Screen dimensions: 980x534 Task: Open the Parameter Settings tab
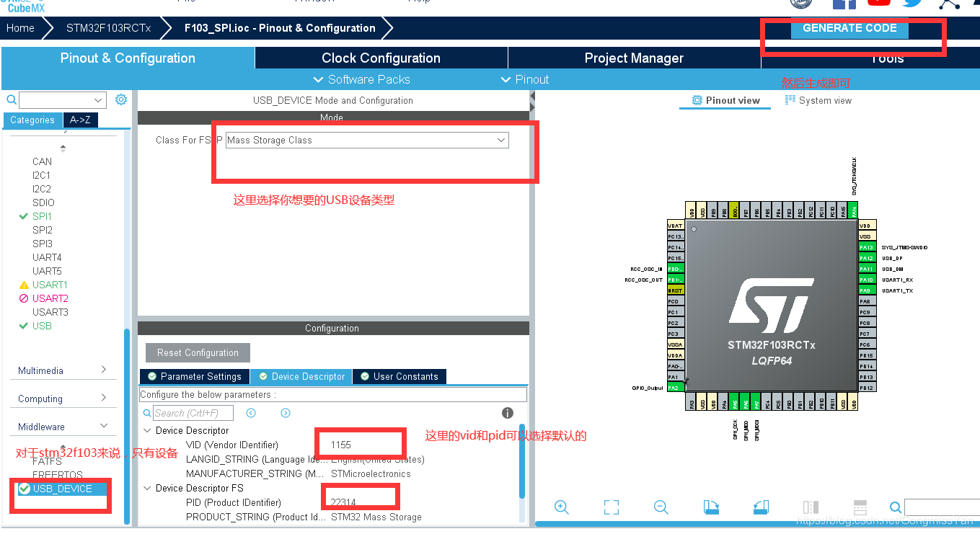point(194,376)
